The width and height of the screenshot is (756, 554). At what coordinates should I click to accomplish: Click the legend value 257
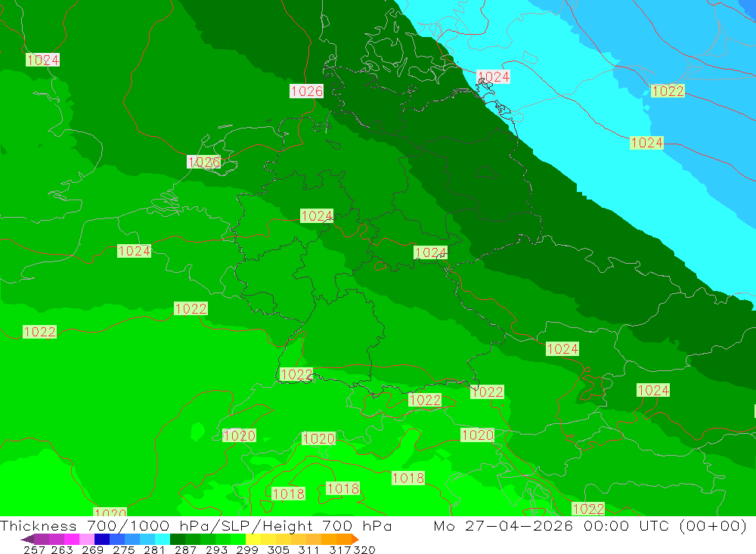click(34, 549)
